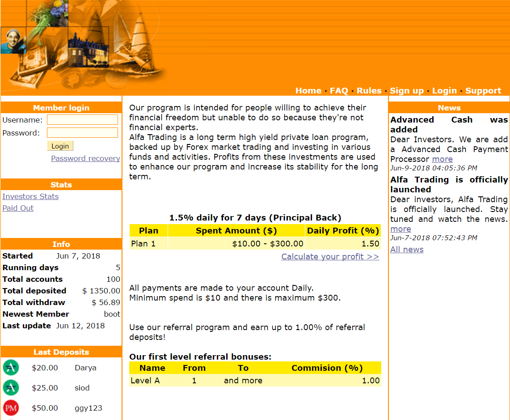Click the depositor name ggy123
This screenshot has width=510, height=420.
(x=89, y=408)
